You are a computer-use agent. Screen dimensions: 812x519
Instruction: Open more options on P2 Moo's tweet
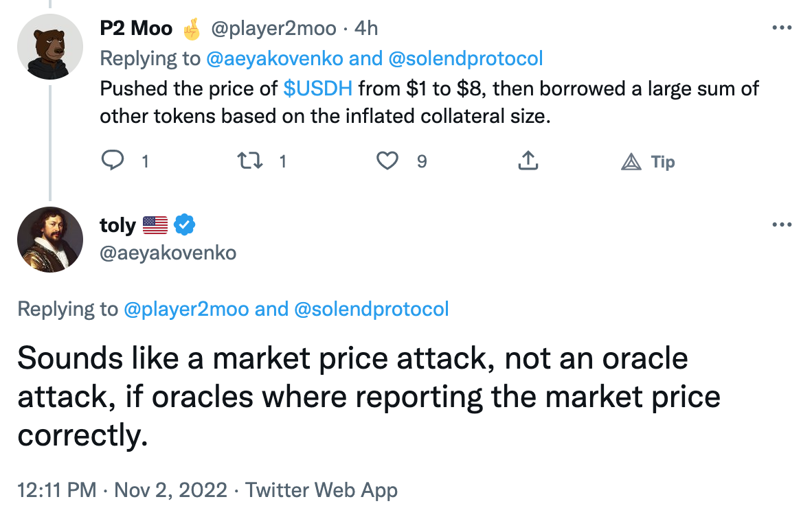[x=782, y=28]
